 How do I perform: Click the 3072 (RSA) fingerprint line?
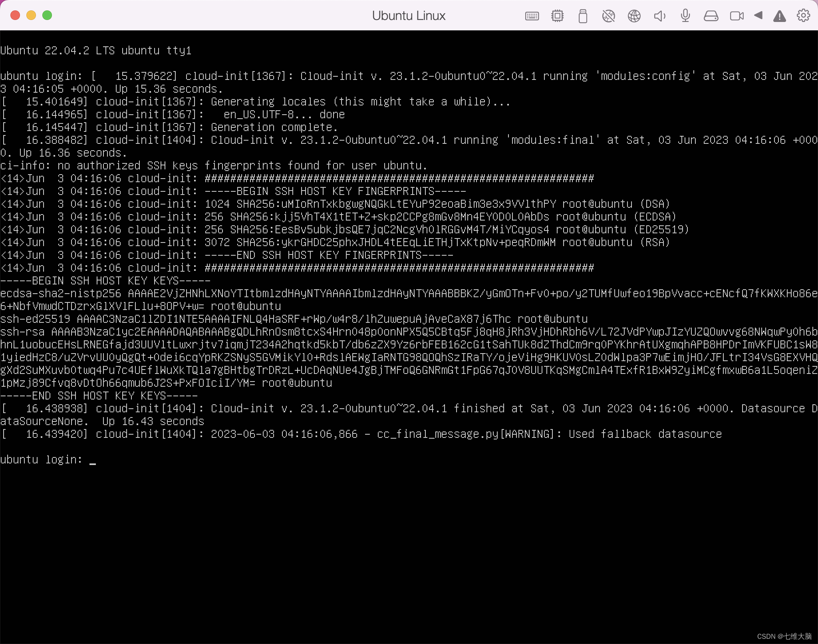click(x=335, y=242)
